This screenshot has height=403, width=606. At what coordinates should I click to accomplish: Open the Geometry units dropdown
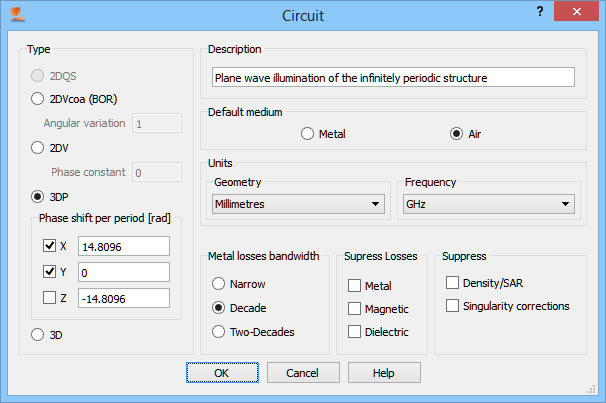[298, 204]
